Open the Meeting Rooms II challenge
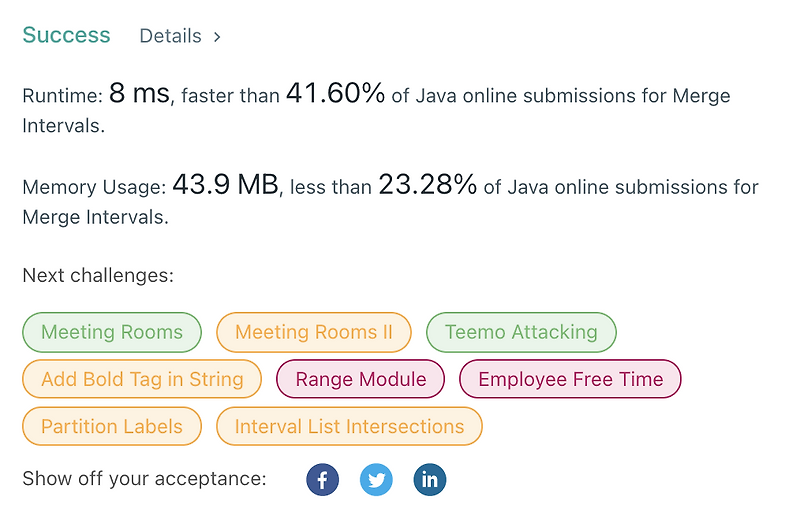The width and height of the screenshot is (800, 523). click(x=314, y=332)
